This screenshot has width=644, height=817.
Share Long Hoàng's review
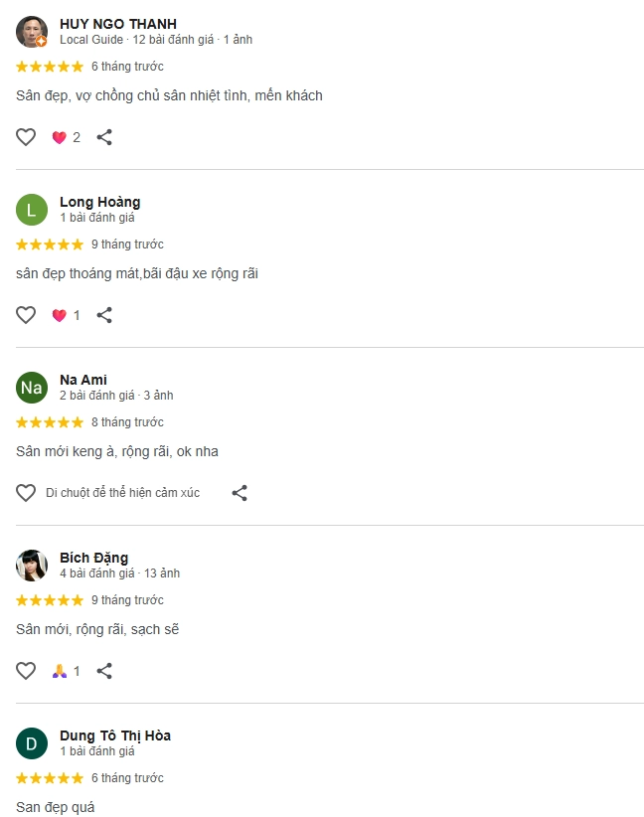pyautogui.click(x=104, y=315)
